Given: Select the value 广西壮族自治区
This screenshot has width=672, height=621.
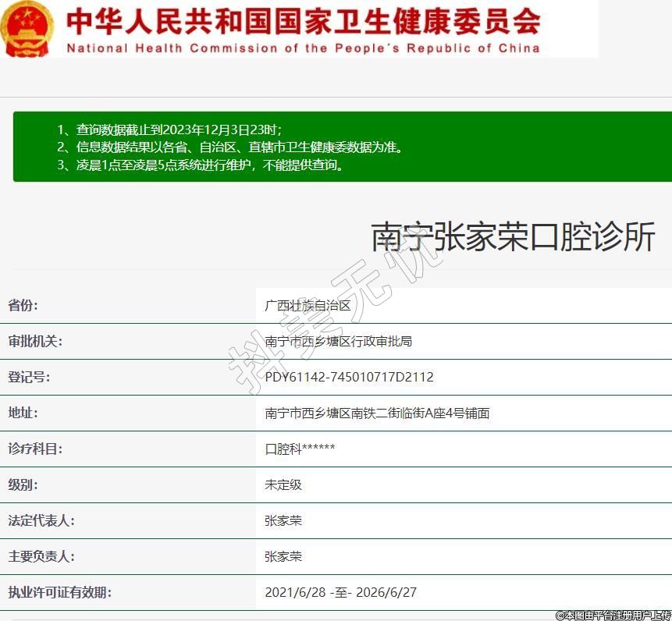Looking at the screenshot, I should [x=308, y=305].
